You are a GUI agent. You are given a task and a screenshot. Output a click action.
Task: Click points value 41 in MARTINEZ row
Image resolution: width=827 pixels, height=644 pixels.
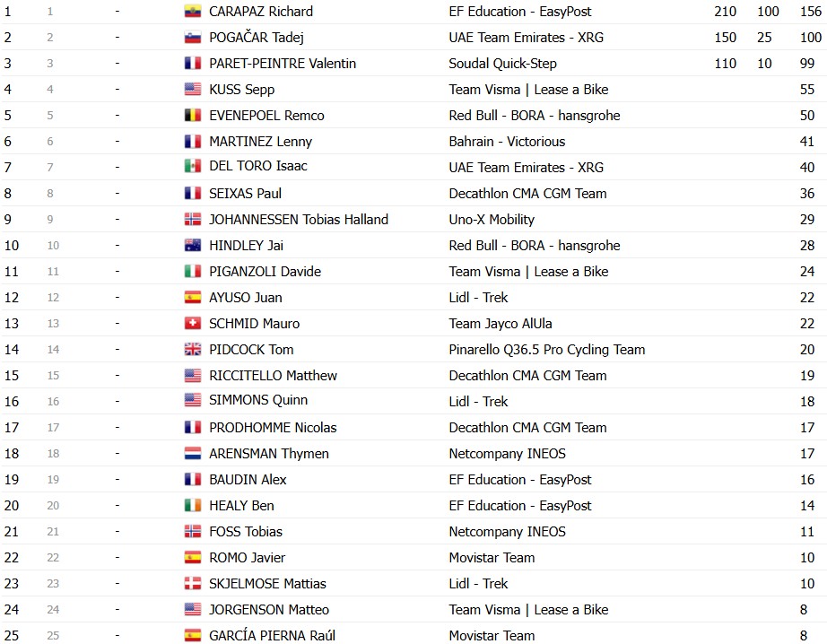pyautogui.click(x=807, y=142)
